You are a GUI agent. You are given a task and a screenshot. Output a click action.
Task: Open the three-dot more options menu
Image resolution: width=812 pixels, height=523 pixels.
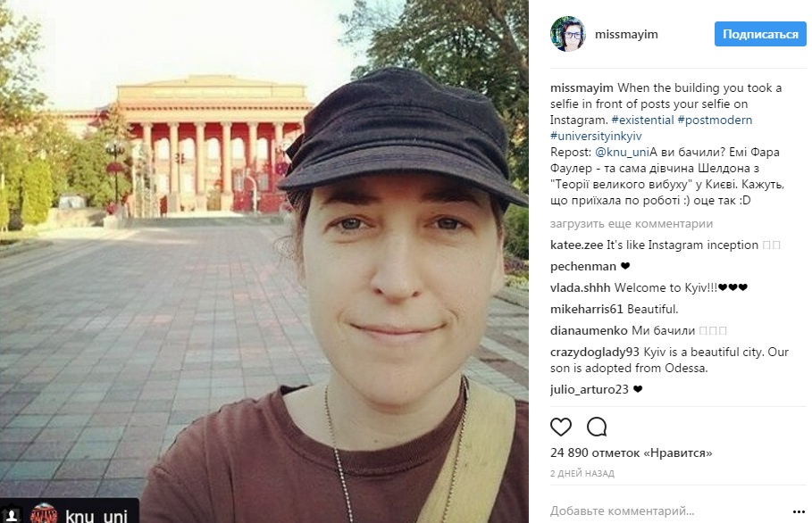(x=799, y=511)
